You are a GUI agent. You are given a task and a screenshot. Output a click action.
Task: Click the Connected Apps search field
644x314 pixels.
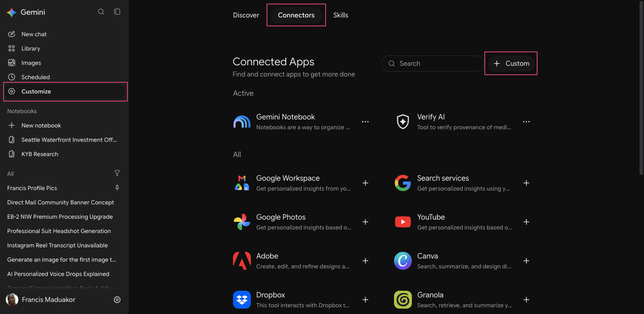pos(433,64)
